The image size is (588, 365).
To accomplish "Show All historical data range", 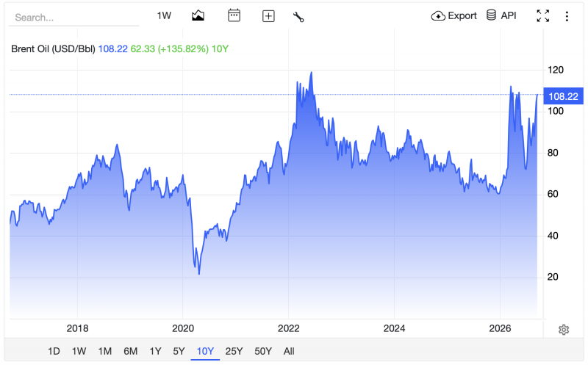I will click(289, 351).
